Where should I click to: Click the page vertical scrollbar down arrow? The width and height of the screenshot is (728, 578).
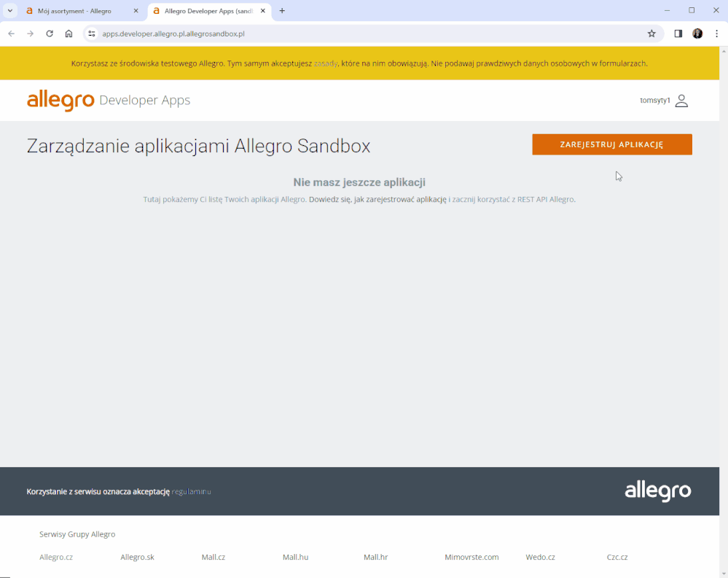click(724, 574)
